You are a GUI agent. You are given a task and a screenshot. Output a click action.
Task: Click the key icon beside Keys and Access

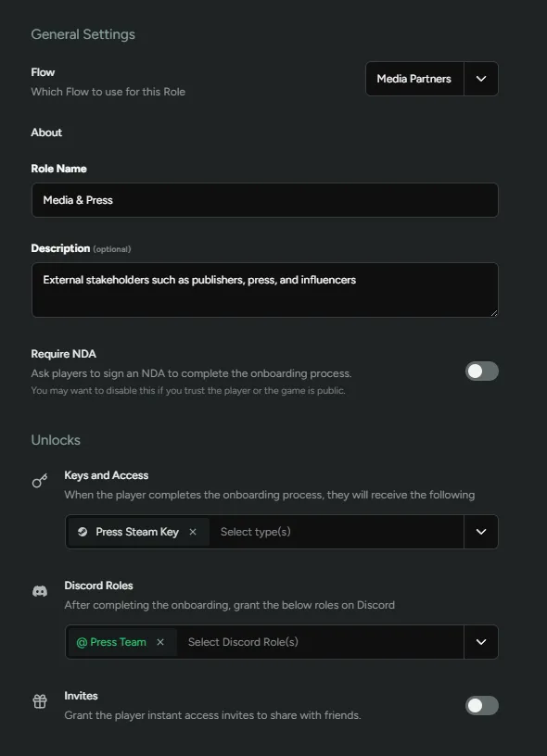39,481
